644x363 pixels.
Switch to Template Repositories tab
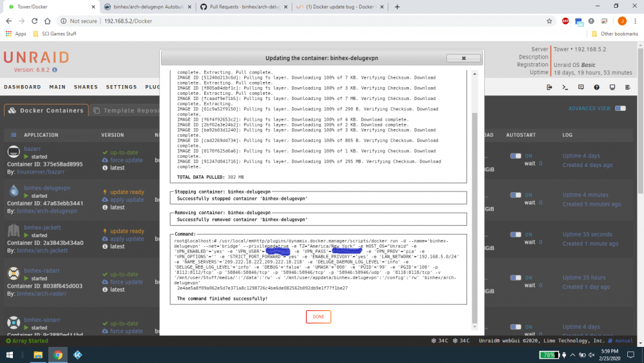(x=126, y=110)
